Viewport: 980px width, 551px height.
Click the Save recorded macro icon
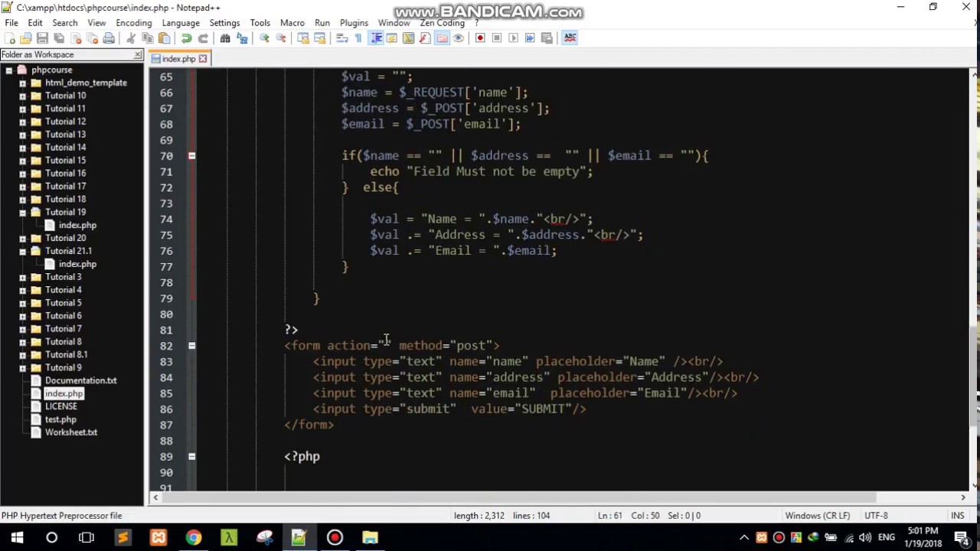point(547,38)
